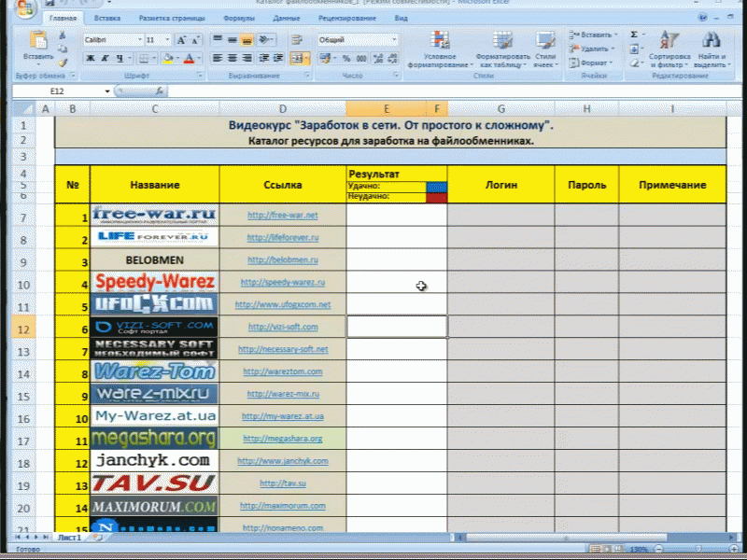The width and height of the screenshot is (747, 560).
Task: Align text to middle of cell
Action: 232,39
